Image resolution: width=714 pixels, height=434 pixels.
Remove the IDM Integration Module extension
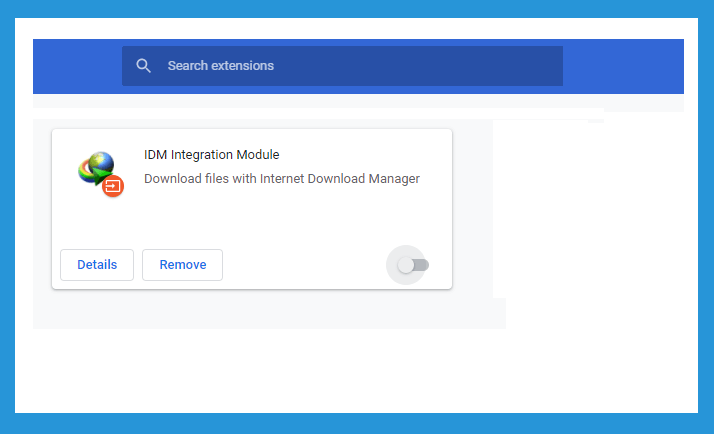click(183, 265)
